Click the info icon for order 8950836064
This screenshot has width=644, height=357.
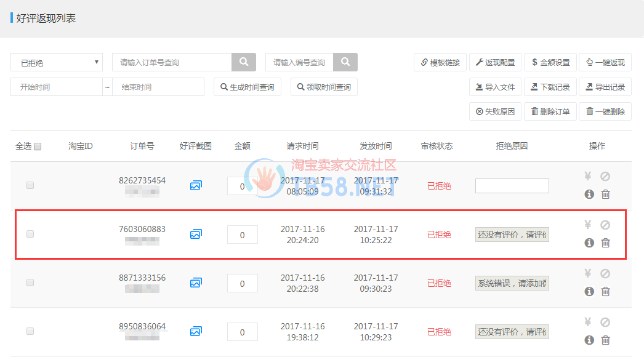589,340
